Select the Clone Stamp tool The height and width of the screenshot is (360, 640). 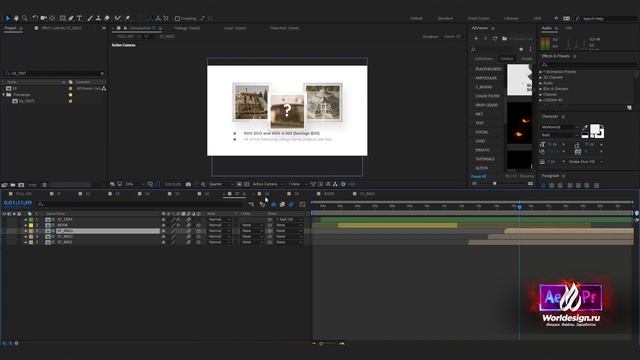[98, 18]
